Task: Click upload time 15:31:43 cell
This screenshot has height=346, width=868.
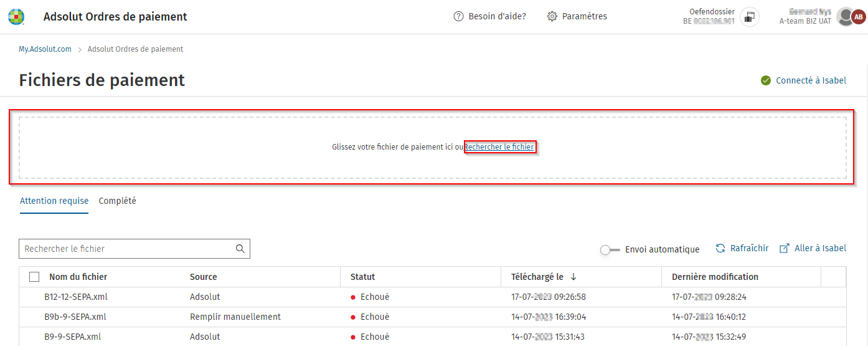Action: coord(549,337)
